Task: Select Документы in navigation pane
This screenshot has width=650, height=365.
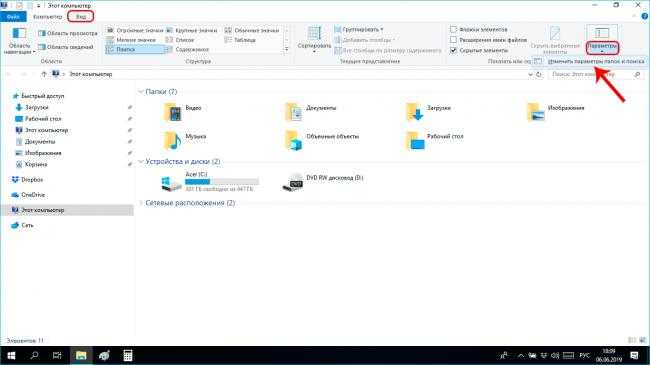Action: point(35,141)
